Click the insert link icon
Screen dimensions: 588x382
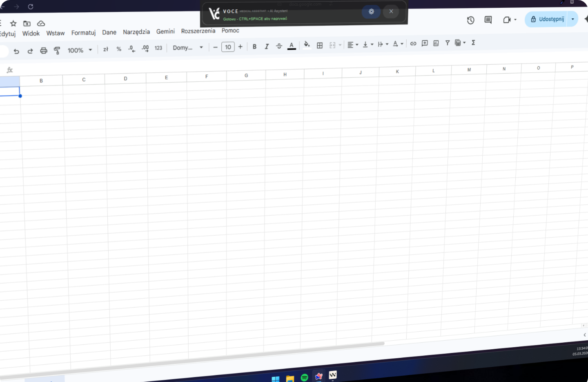tap(413, 43)
